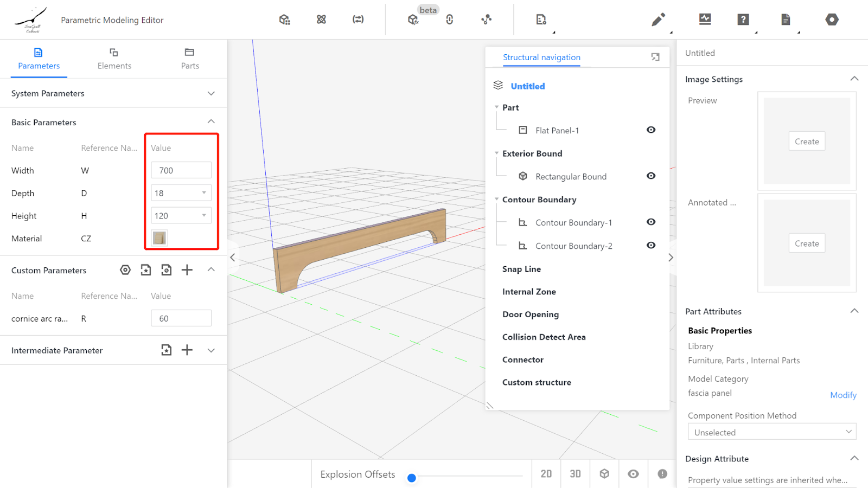The width and height of the screenshot is (868, 488).
Task: Click the pencil edit tool icon
Action: click(658, 20)
